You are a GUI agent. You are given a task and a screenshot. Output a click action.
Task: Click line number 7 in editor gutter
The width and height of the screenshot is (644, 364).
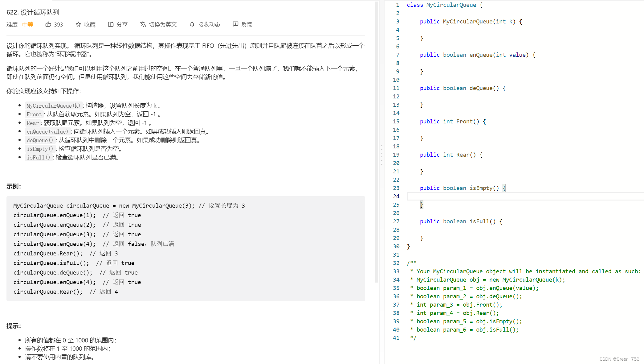click(x=397, y=55)
